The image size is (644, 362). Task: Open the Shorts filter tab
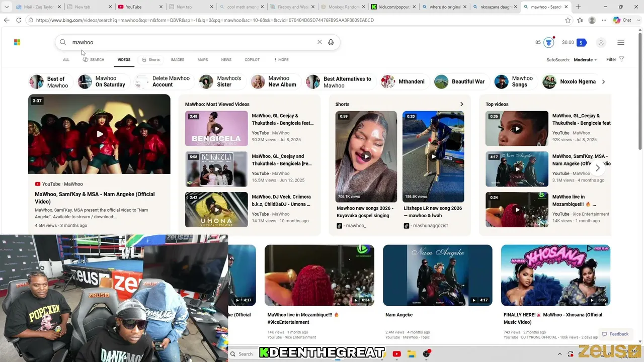(150, 60)
